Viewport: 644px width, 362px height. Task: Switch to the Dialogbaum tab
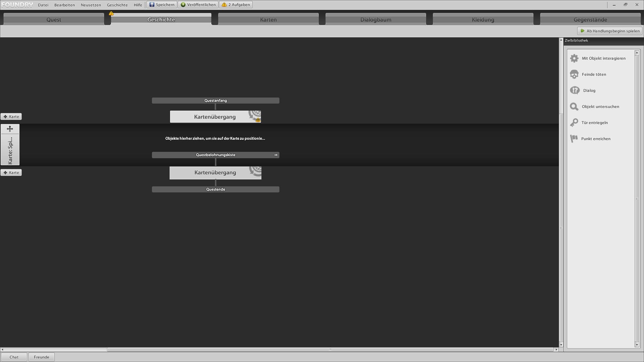pos(376,19)
